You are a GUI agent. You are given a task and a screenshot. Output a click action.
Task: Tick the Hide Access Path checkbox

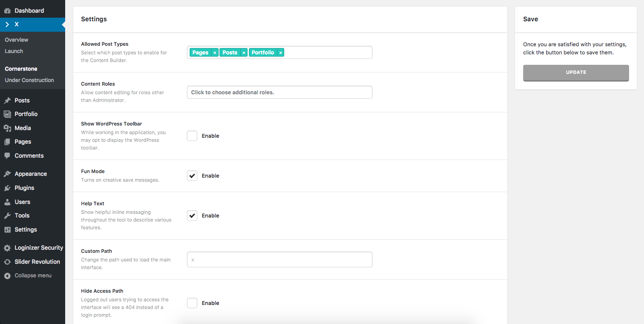[192, 303]
